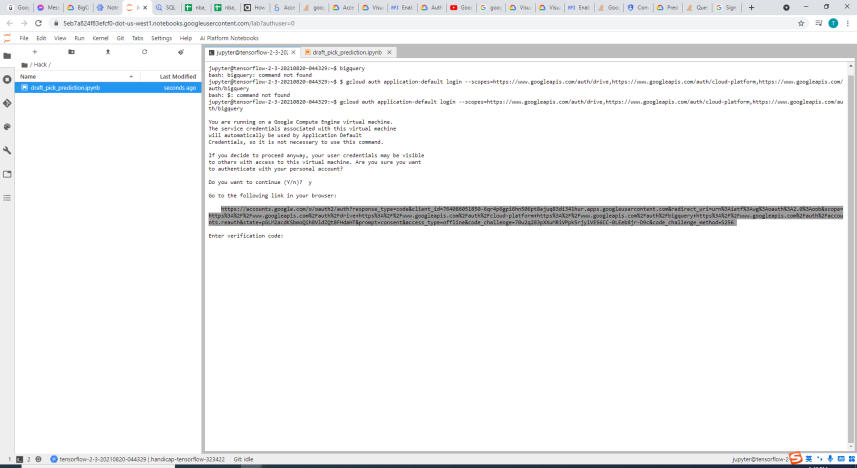857x468 pixels.
Task: Bookmark this page with the star icon
Action: pos(801,23)
